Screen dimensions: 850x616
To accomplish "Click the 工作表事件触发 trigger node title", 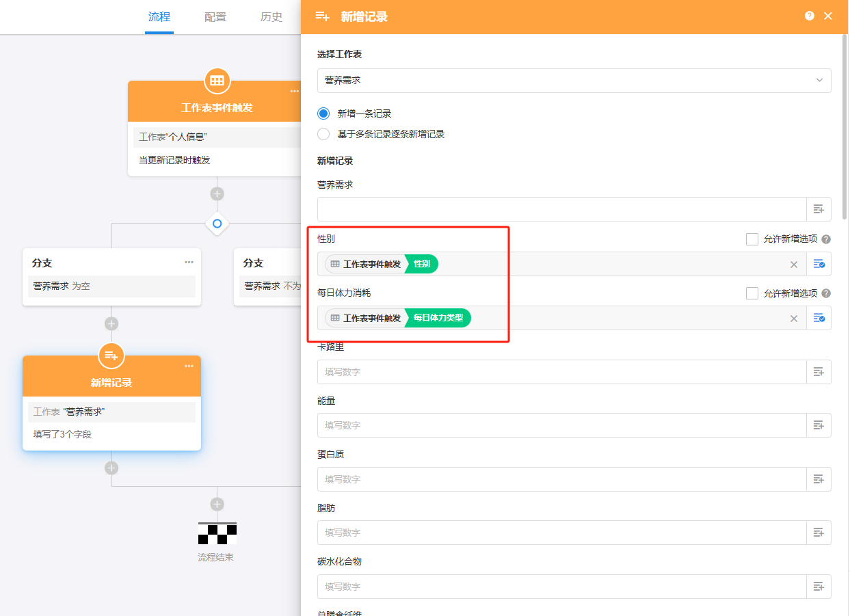I will pyautogui.click(x=217, y=108).
